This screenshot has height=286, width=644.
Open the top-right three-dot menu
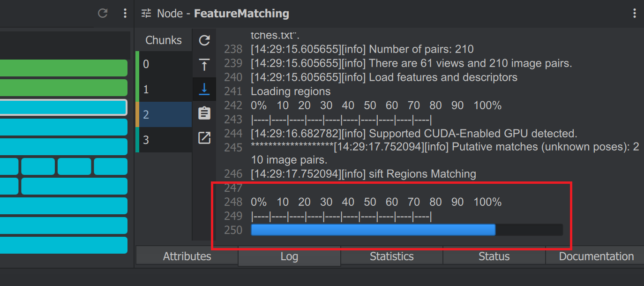tap(635, 13)
